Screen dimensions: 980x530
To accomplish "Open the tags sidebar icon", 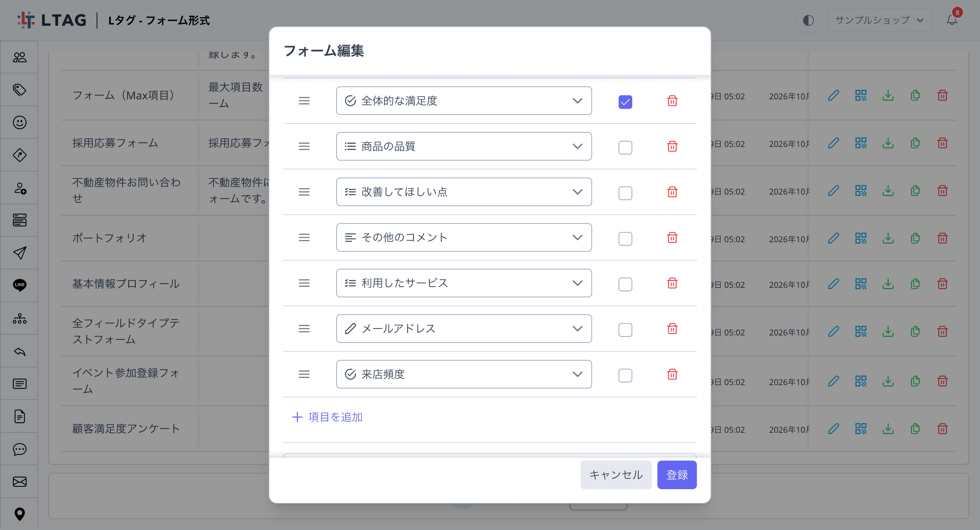I will pos(19,90).
